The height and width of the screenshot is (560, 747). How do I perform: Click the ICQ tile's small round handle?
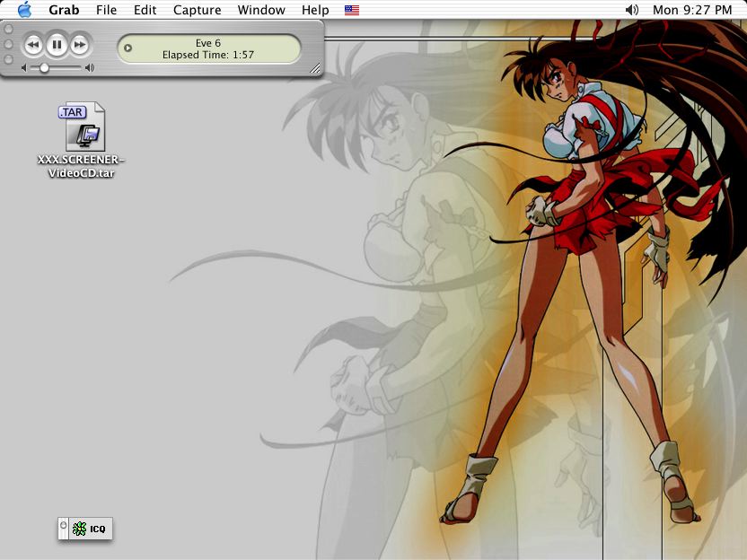tap(64, 525)
